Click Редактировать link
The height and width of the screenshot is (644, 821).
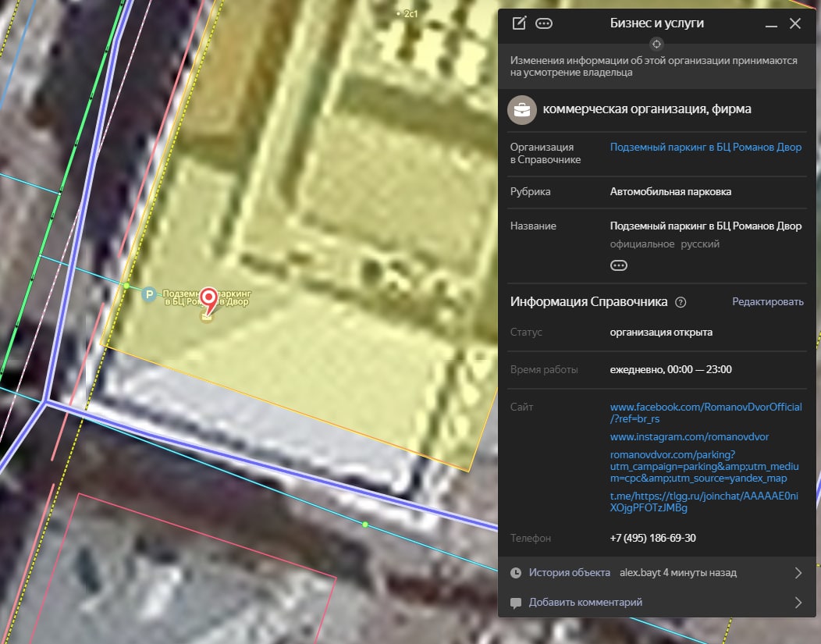[768, 301]
